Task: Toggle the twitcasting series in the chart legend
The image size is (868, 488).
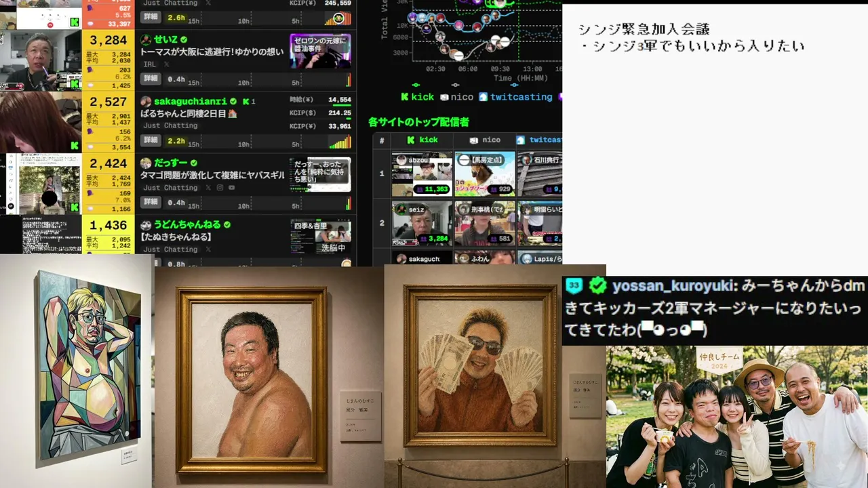Action: point(515,97)
